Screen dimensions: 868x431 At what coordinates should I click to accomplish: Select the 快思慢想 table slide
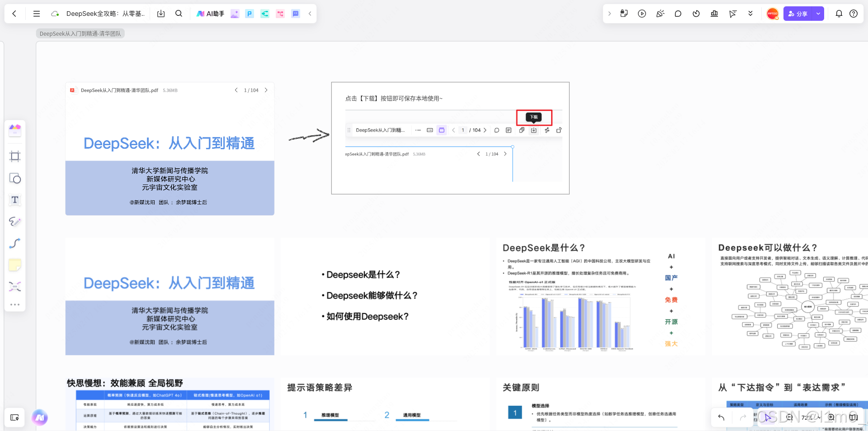coord(170,404)
